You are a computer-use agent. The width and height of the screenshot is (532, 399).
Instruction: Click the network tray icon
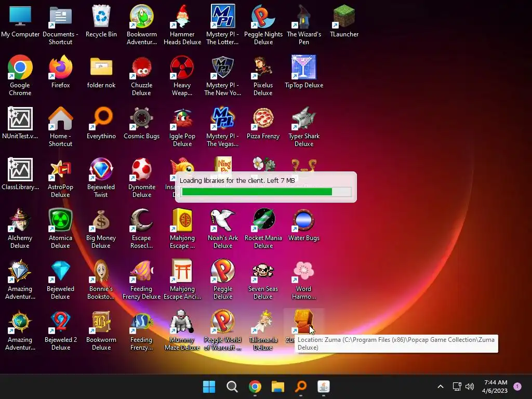(x=457, y=387)
